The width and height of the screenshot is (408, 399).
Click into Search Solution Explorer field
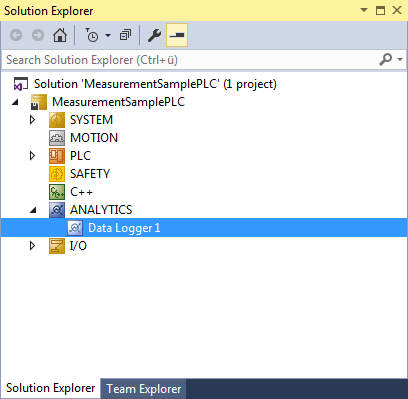point(190,60)
